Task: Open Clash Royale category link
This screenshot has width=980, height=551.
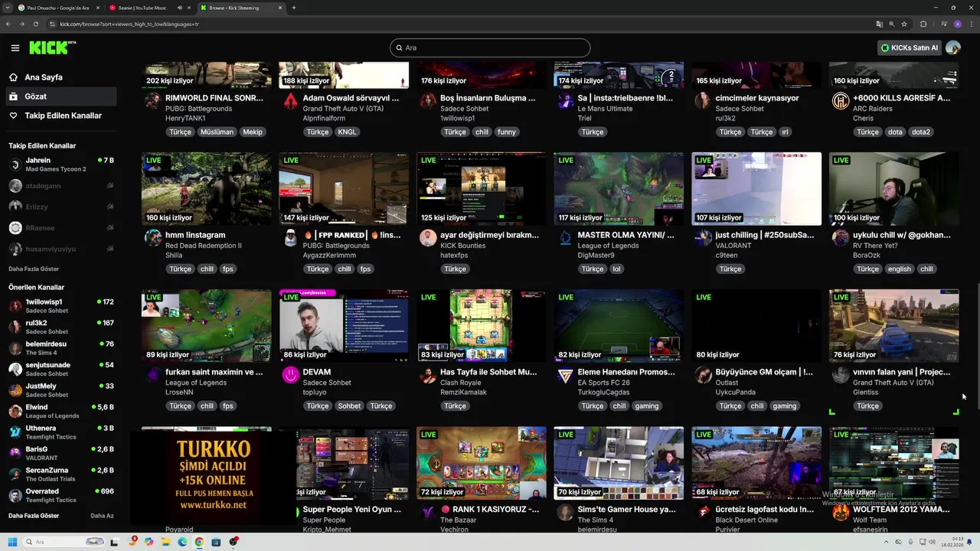Action: [x=461, y=383]
